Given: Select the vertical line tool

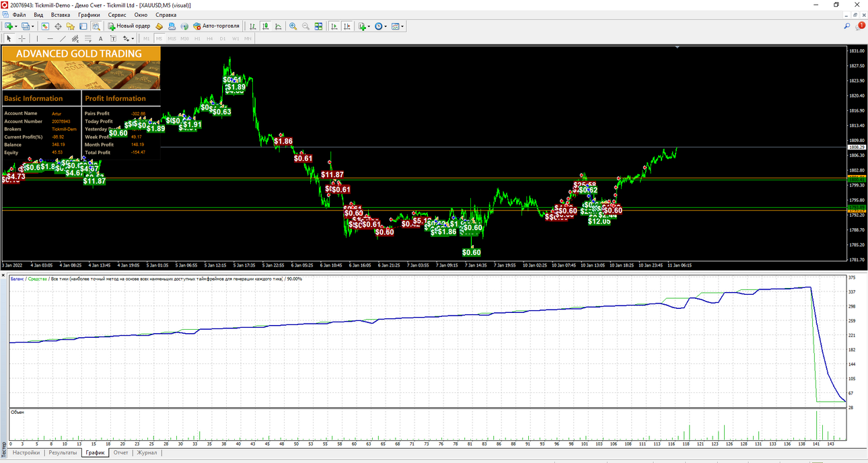Looking at the screenshot, I should 37,38.
